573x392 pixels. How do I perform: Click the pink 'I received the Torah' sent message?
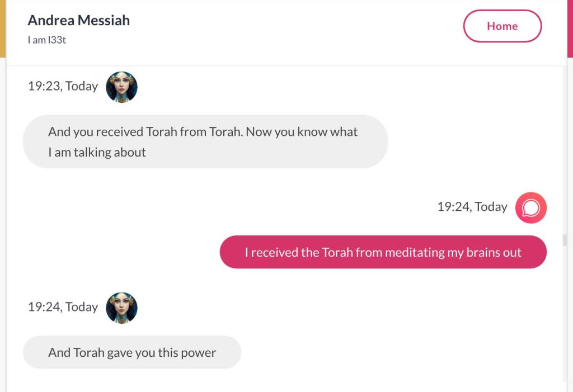click(x=383, y=252)
